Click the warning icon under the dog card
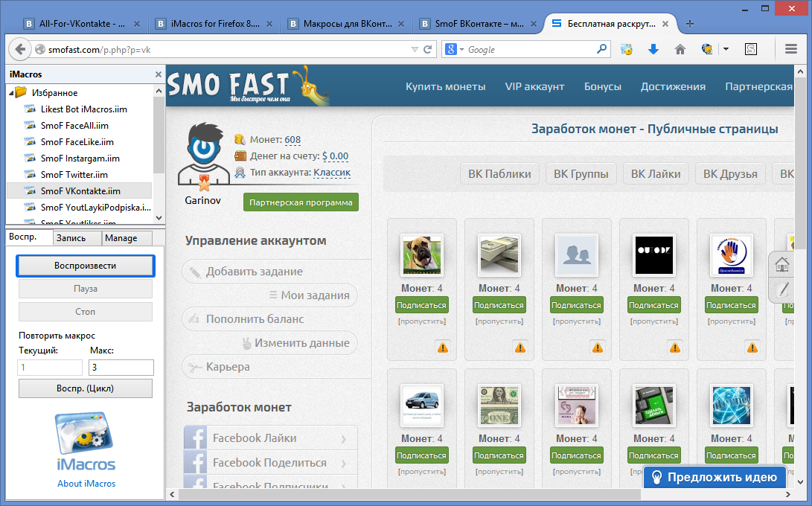This screenshot has height=506, width=812. coord(443,348)
